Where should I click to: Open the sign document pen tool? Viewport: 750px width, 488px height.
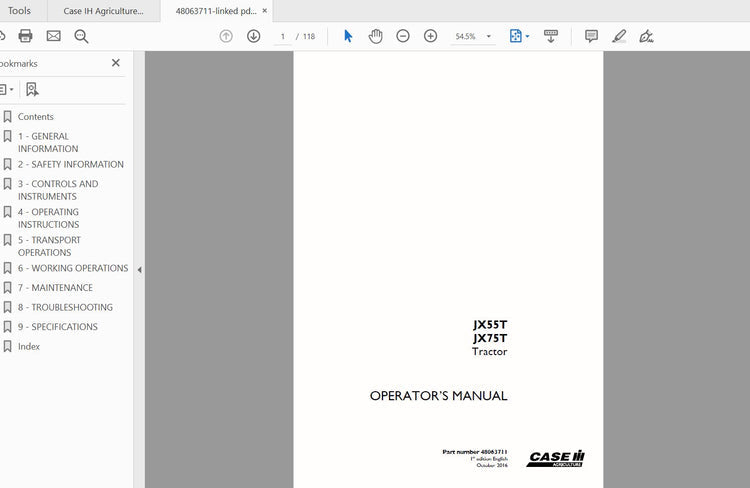pyautogui.click(x=646, y=36)
